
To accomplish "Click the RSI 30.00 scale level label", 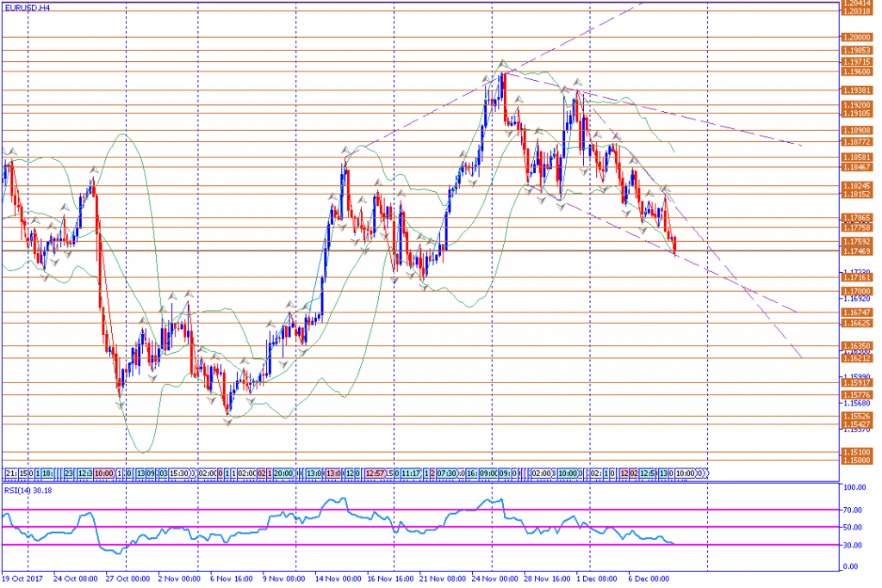I will (853, 546).
